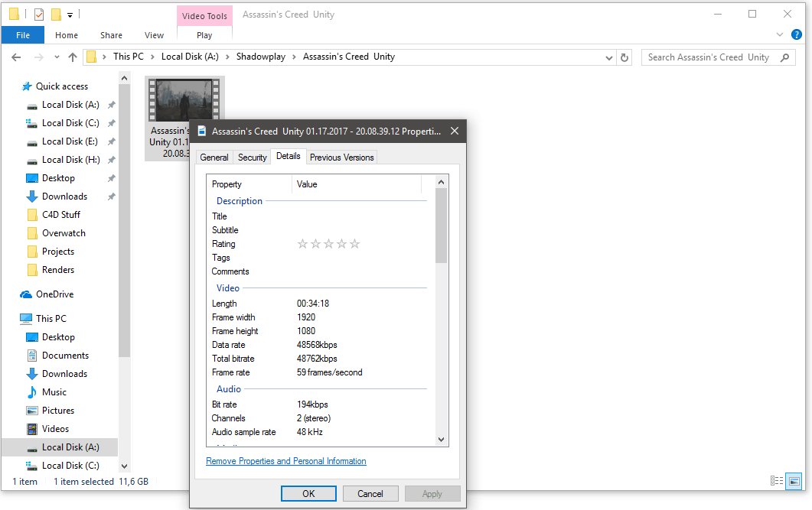Click the Refresh address bar icon
Image resolution: width=812 pixels, height=510 pixels.
click(x=624, y=57)
